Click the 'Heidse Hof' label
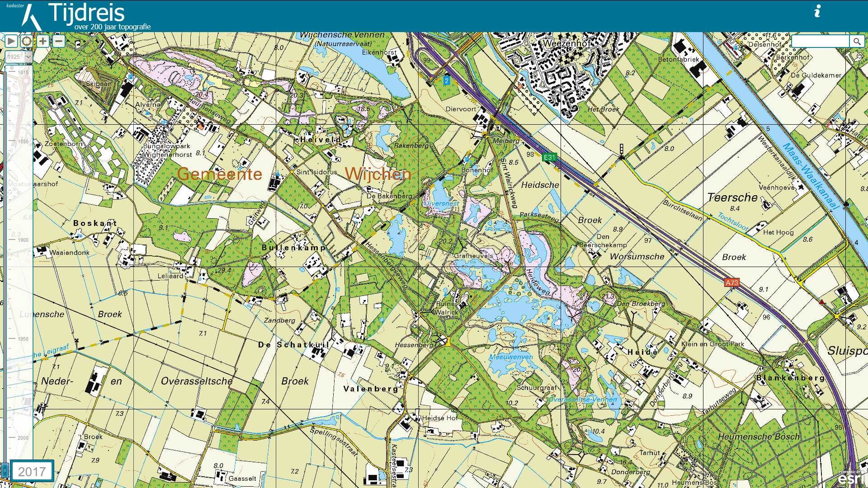Image resolution: width=868 pixels, height=488 pixels. 439,418
